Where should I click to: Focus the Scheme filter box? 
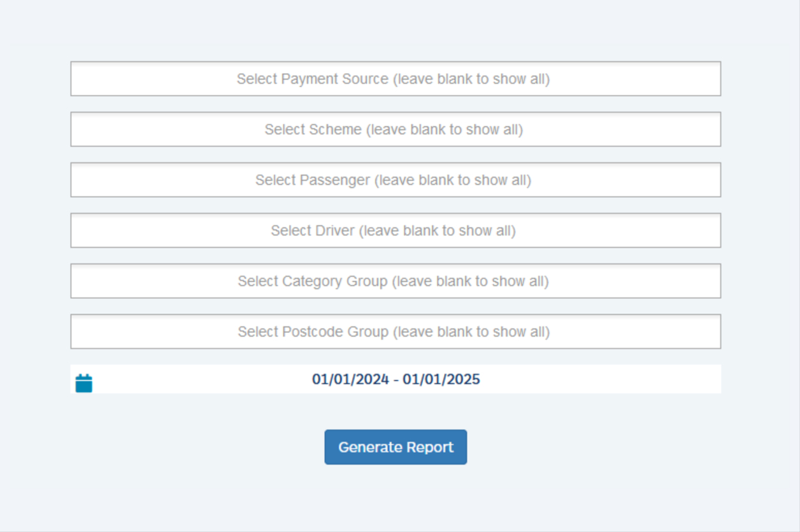click(395, 130)
